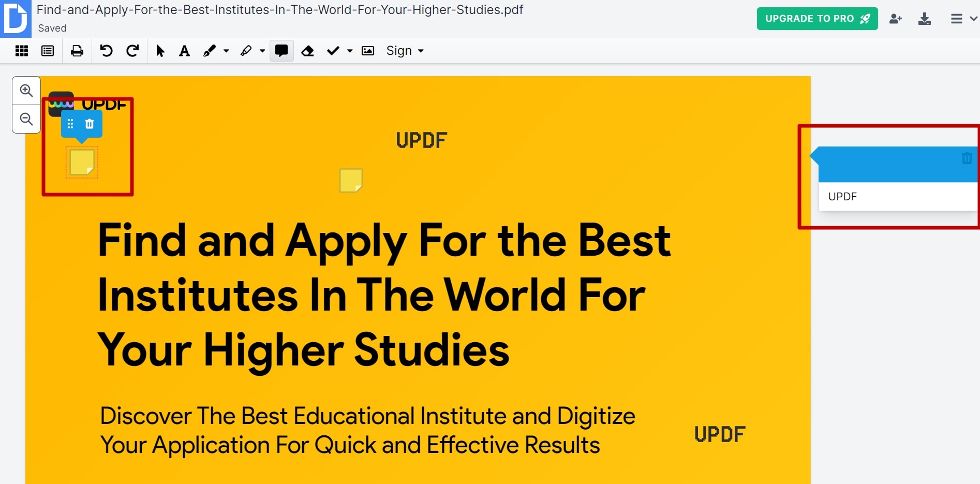
Task: Click the Upgrade To Pro button
Action: [817, 18]
